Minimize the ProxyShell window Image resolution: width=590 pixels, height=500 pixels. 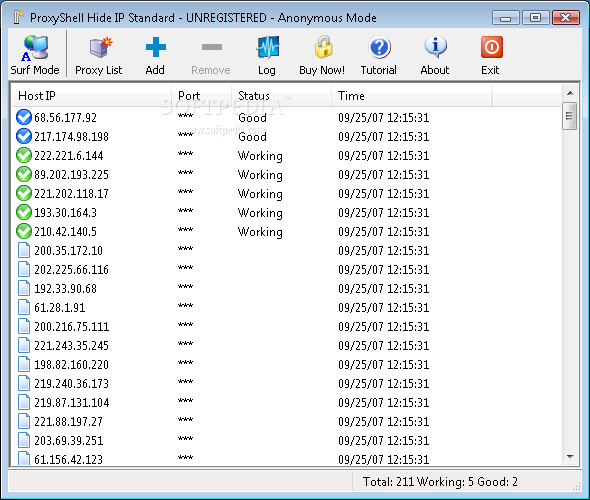click(x=506, y=17)
